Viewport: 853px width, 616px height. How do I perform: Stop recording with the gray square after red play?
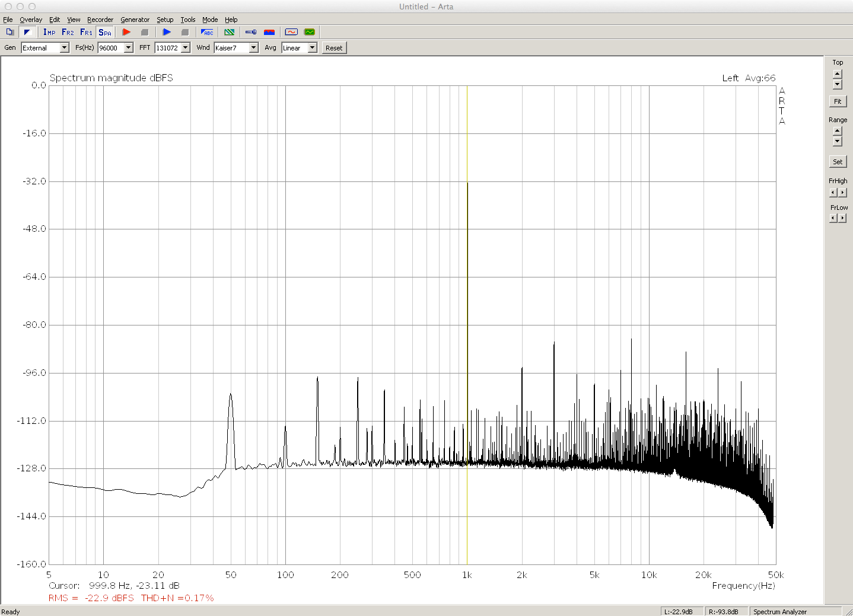point(145,32)
